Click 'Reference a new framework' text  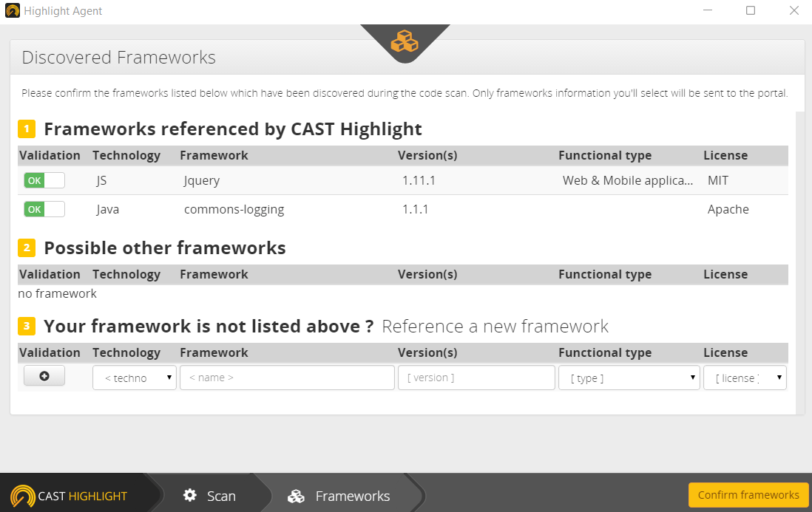coord(495,327)
